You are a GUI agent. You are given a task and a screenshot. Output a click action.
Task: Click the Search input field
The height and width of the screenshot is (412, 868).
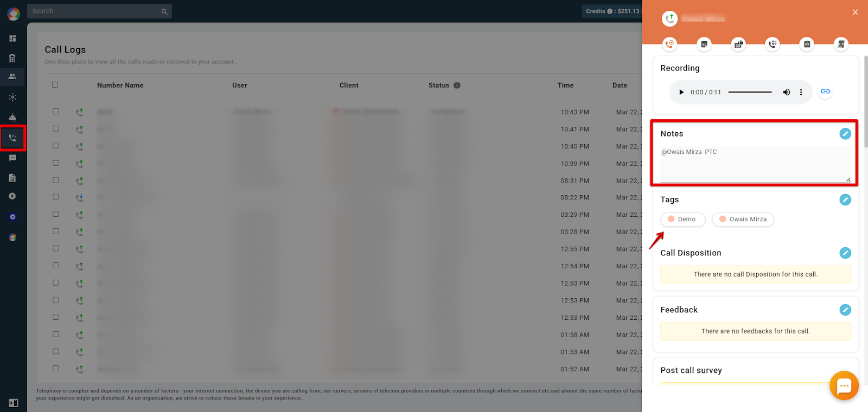click(x=99, y=11)
